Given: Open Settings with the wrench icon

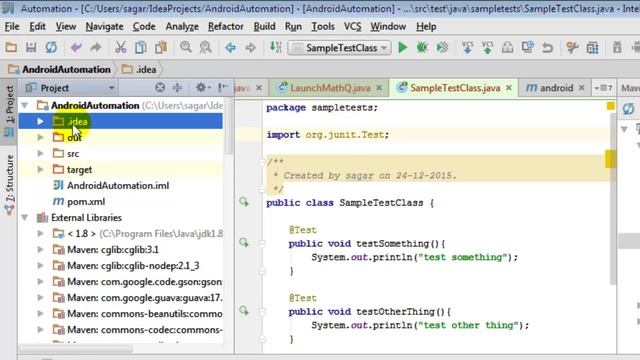Looking at the screenshot, I should [x=572, y=48].
